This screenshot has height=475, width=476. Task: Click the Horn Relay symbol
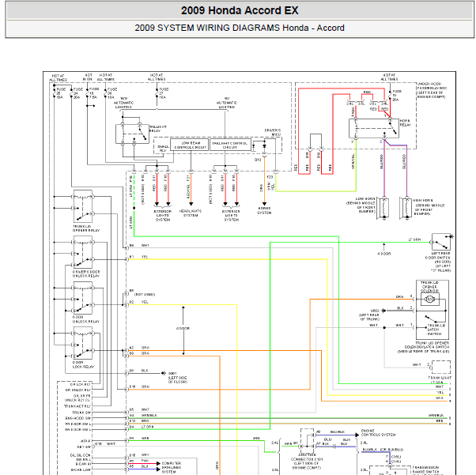(374, 128)
